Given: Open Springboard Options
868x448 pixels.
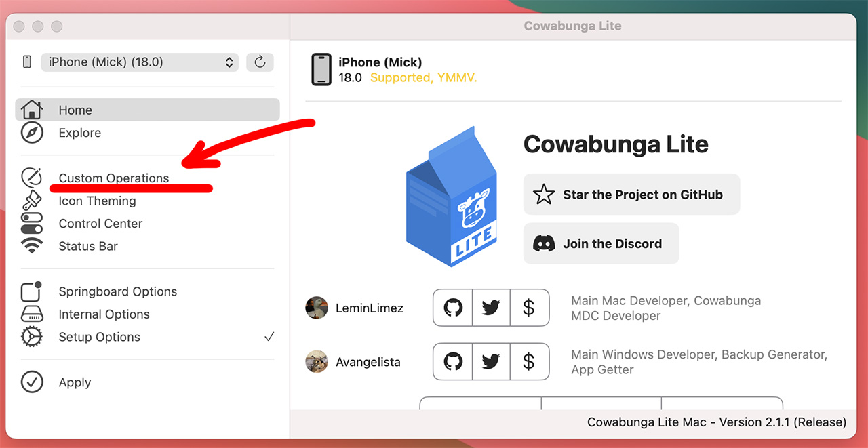Looking at the screenshot, I should 118,291.
